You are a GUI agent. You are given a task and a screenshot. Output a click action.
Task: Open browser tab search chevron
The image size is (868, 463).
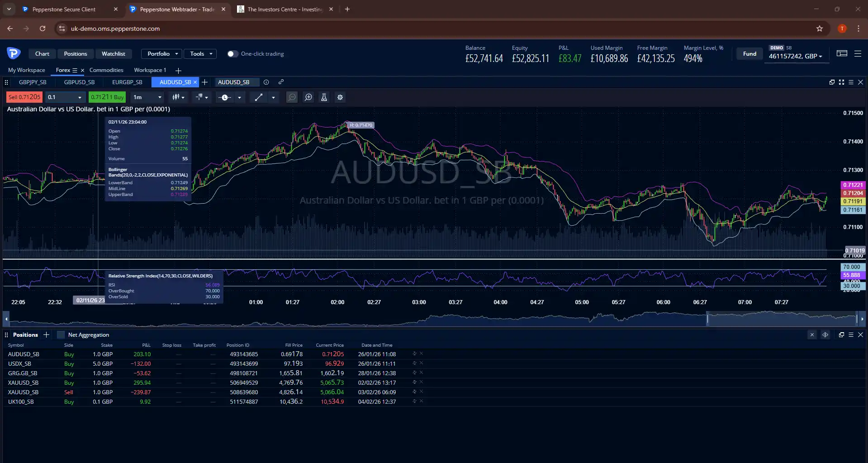[x=9, y=9]
